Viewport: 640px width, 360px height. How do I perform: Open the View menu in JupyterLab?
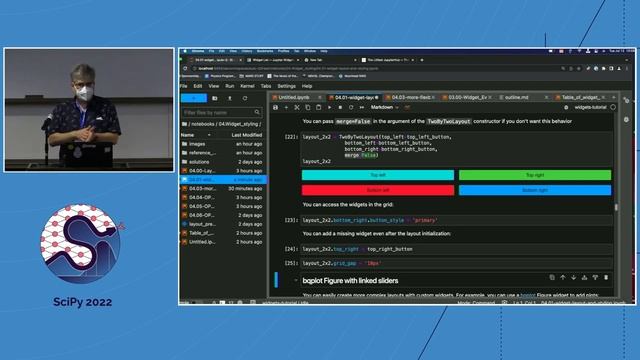click(x=214, y=86)
